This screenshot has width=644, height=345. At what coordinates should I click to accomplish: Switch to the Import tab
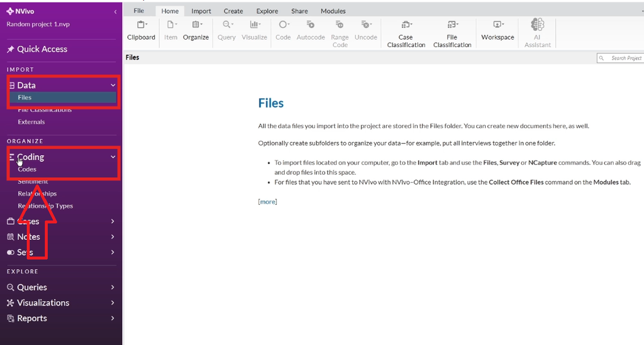(x=201, y=11)
